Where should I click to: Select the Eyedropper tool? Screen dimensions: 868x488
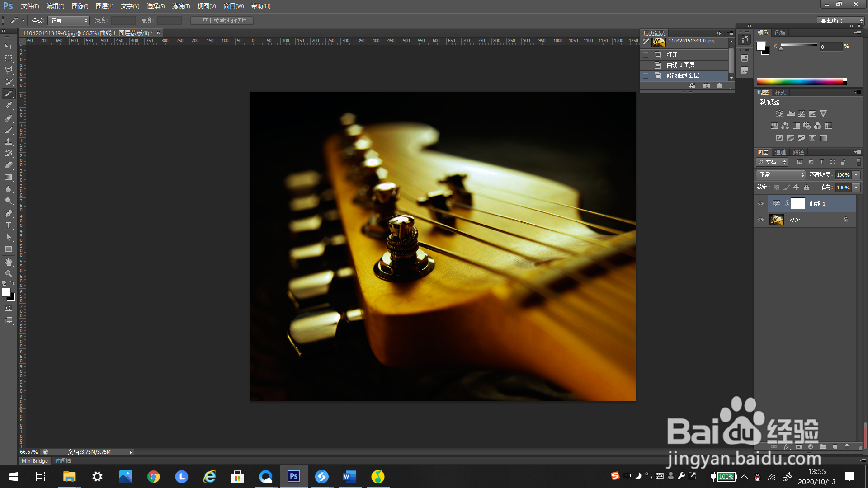[9, 106]
